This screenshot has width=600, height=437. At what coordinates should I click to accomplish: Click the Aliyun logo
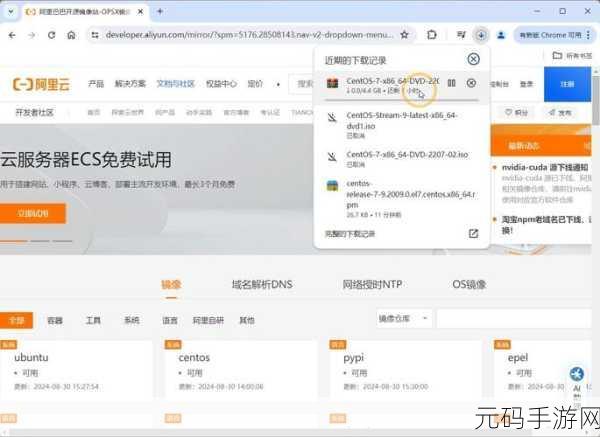pyautogui.click(x=41, y=84)
